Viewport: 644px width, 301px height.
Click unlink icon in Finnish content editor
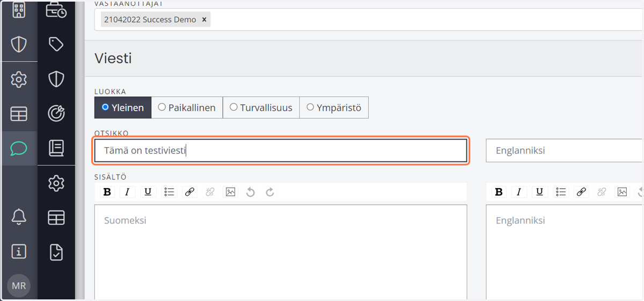[210, 192]
